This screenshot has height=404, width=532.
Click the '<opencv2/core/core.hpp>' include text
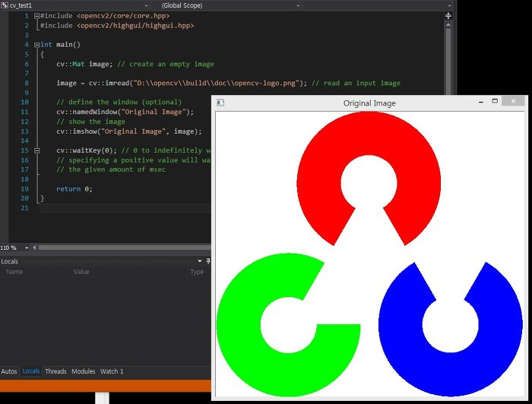click(x=123, y=16)
